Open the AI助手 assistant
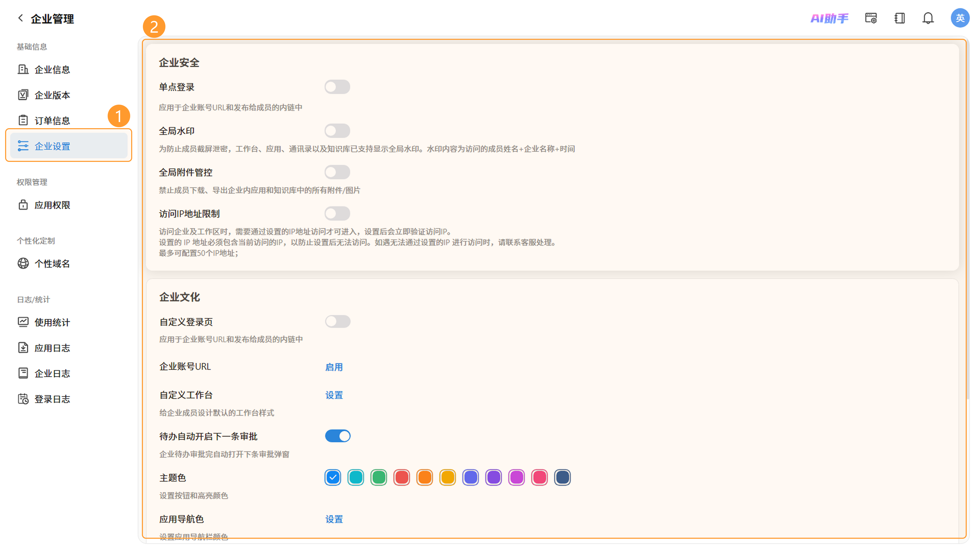Screen dimensions: 980x551 coord(829,18)
